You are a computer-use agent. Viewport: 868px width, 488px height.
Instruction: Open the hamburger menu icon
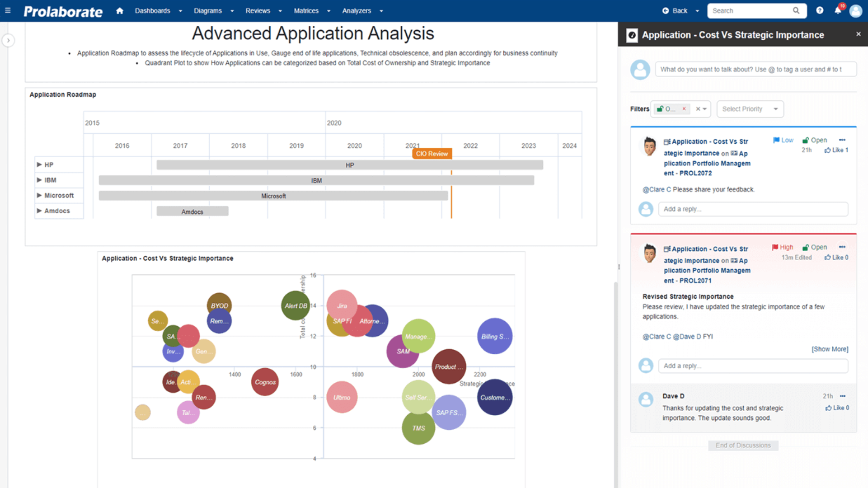point(7,10)
